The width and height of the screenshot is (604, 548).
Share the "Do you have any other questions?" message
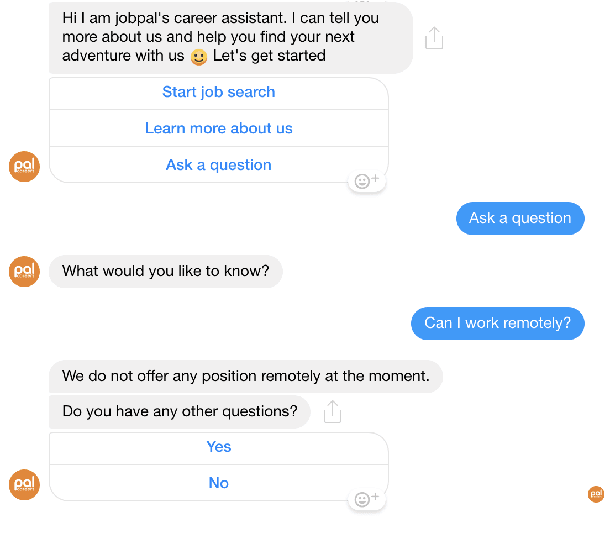click(333, 411)
